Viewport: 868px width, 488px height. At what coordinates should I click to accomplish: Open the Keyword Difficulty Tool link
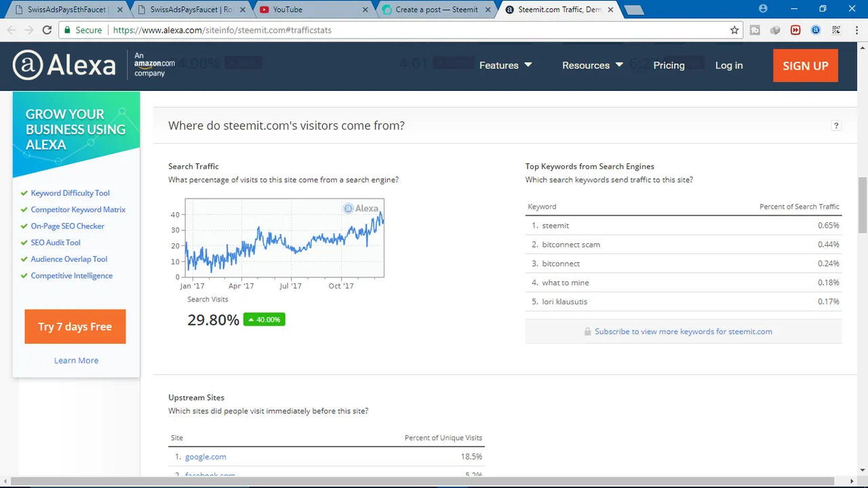[x=70, y=193]
